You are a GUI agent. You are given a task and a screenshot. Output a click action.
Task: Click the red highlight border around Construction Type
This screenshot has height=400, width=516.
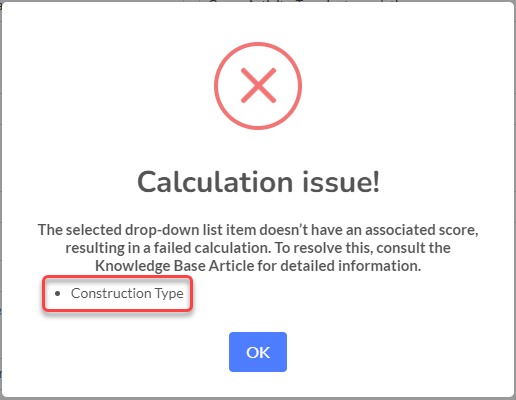[x=118, y=277]
